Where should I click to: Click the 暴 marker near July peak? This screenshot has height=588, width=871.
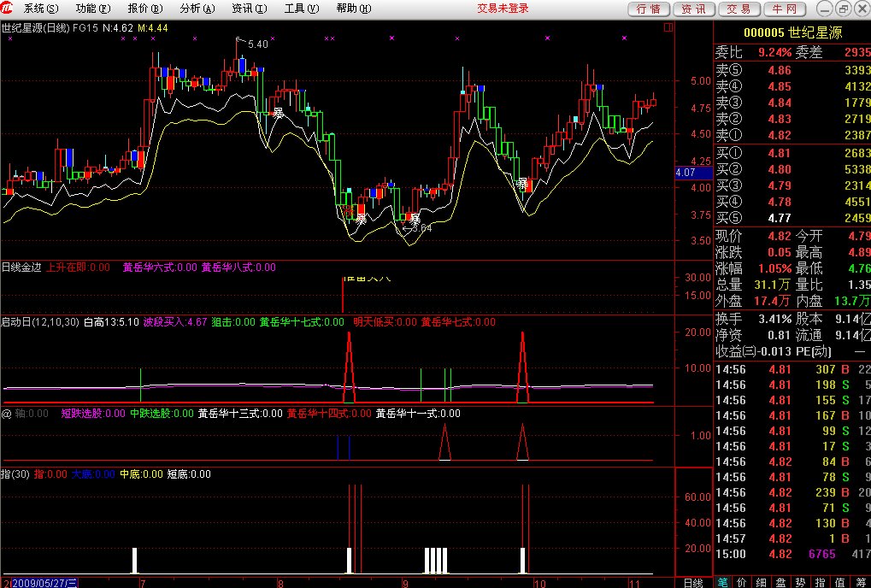coord(278,112)
